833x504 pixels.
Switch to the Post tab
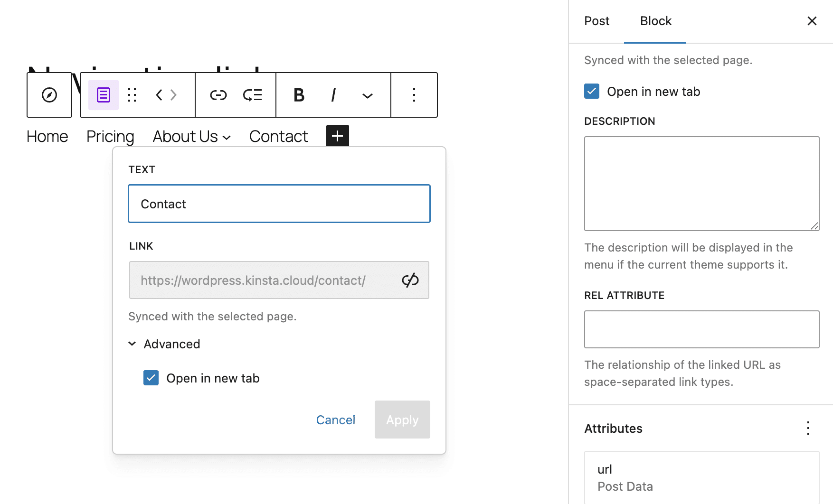597,21
